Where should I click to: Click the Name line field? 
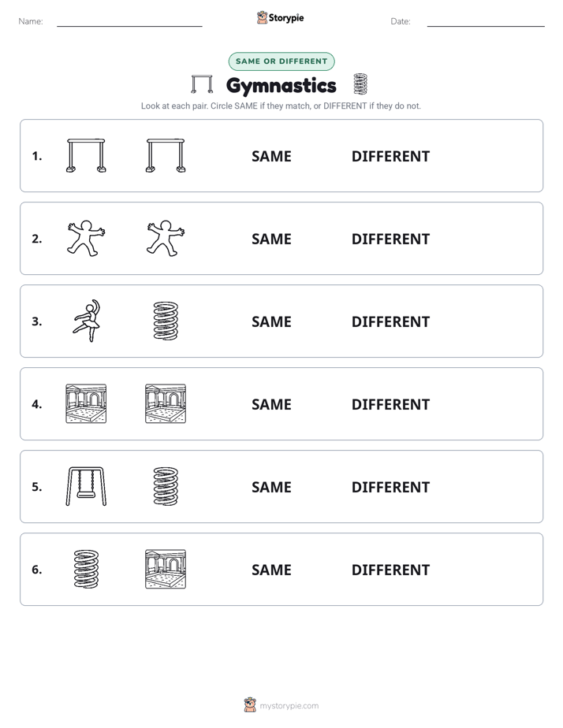pyautogui.click(x=129, y=21)
